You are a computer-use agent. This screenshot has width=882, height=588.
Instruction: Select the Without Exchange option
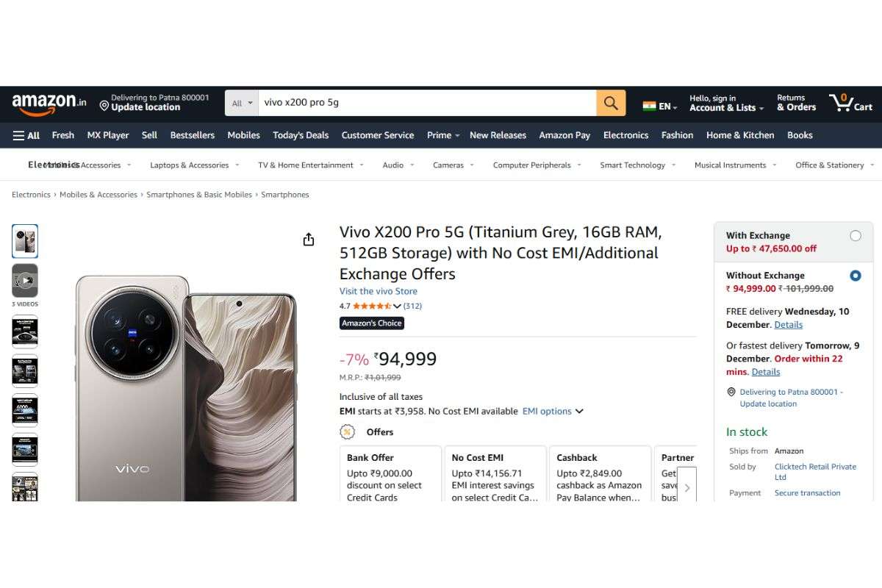click(855, 276)
